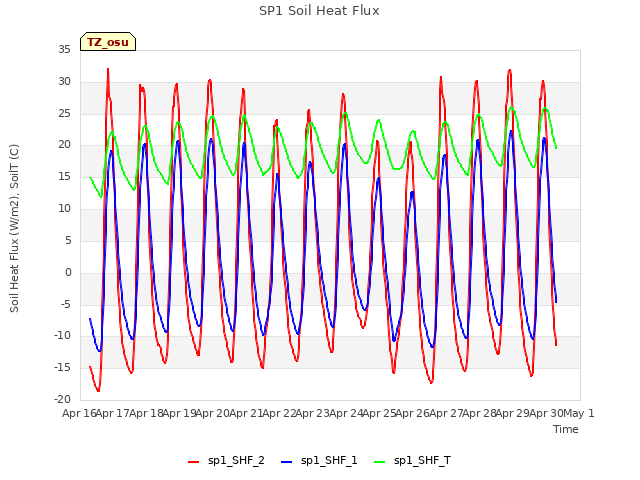Click the Apr 21 x-axis tick label

point(246,413)
